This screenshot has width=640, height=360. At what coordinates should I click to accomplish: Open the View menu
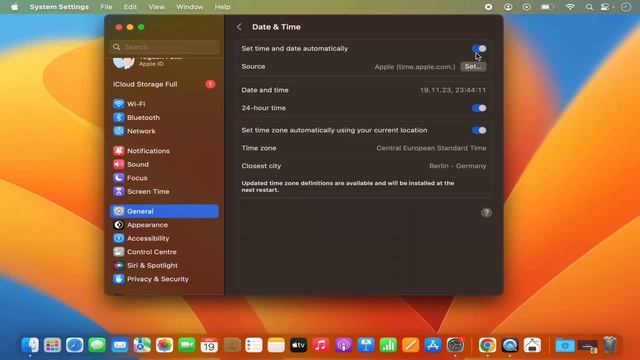point(156,7)
